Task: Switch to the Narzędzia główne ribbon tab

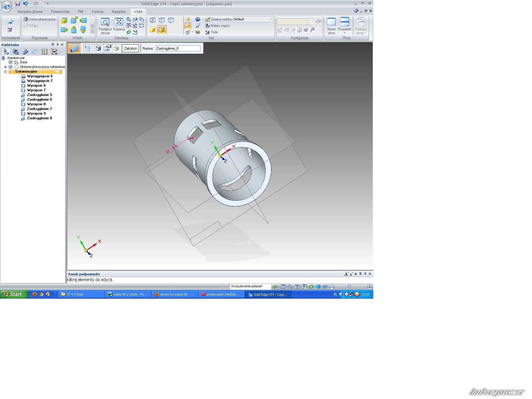Action: coord(30,12)
